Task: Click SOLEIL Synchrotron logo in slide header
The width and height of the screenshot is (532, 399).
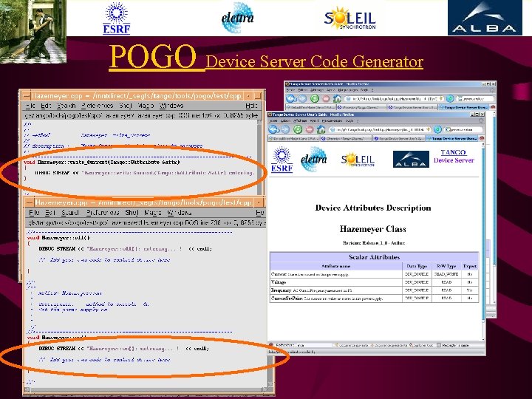Action: (350, 18)
